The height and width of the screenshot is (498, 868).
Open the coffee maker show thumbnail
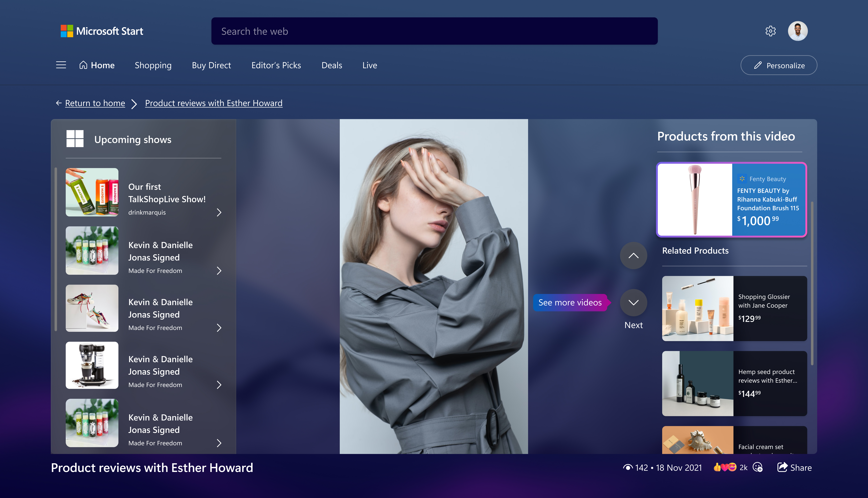point(92,365)
